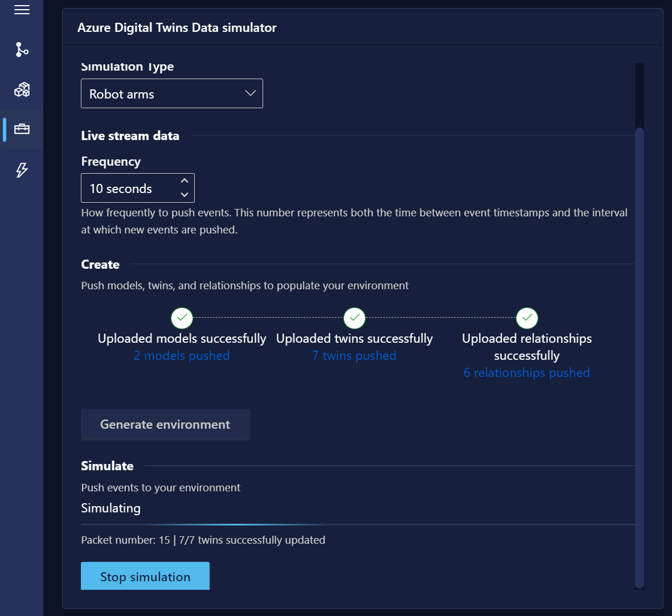Expand the Robot arms simulation type dropdown

(x=172, y=93)
